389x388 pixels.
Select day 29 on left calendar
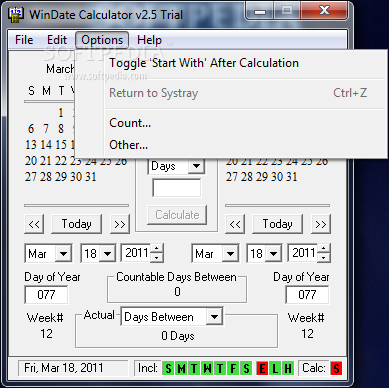(x=61, y=177)
